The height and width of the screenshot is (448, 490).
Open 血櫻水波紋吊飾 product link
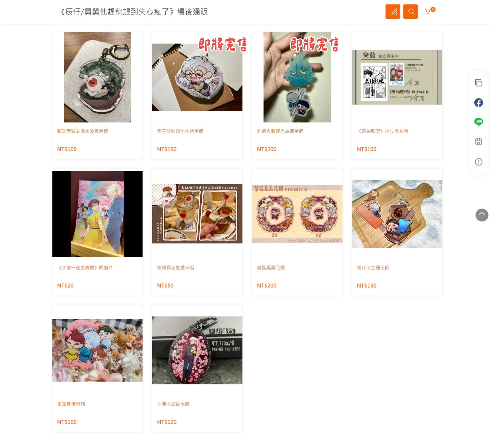pyautogui.click(x=173, y=404)
